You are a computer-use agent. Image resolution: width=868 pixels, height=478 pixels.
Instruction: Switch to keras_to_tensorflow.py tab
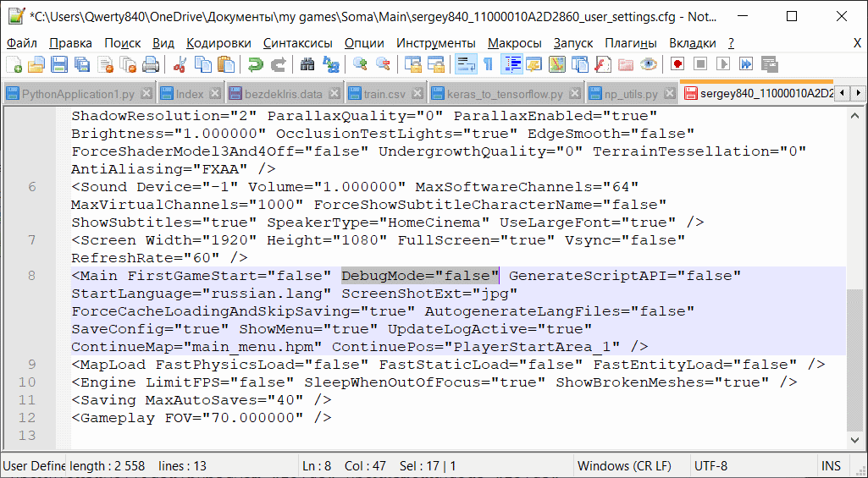(506, 94)
